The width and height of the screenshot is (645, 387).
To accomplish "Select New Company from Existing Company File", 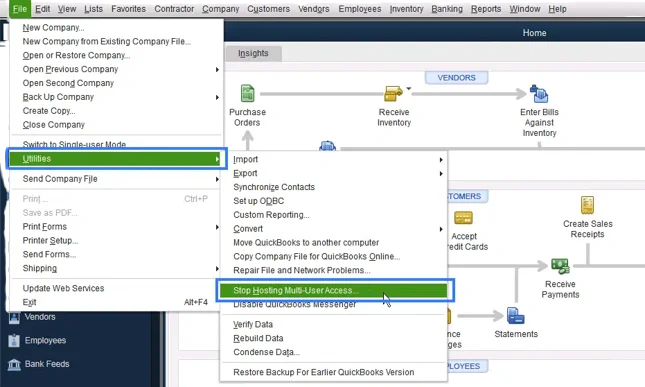I will point(107,42).
